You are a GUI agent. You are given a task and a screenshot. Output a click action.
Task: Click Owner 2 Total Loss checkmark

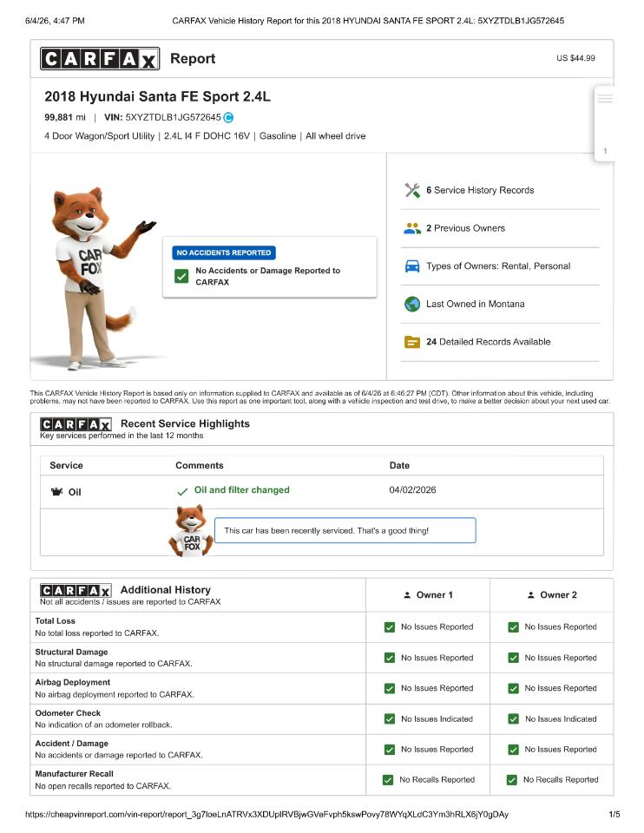513,626
